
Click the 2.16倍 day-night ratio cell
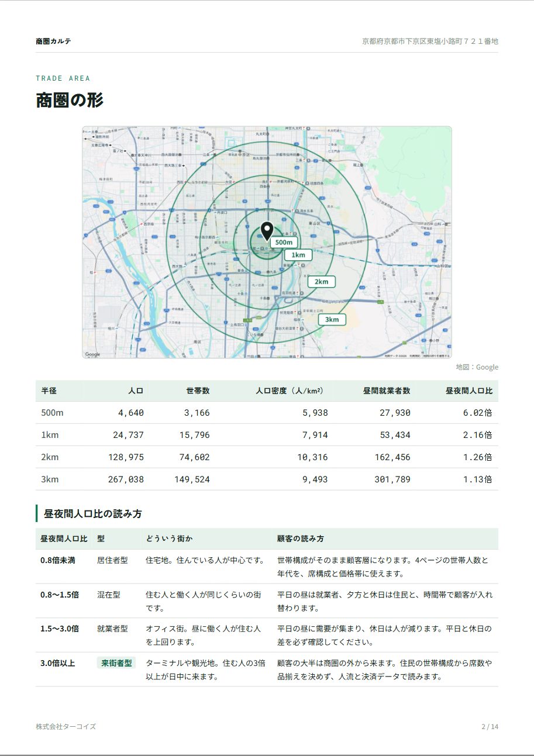[x=477, y=435]
